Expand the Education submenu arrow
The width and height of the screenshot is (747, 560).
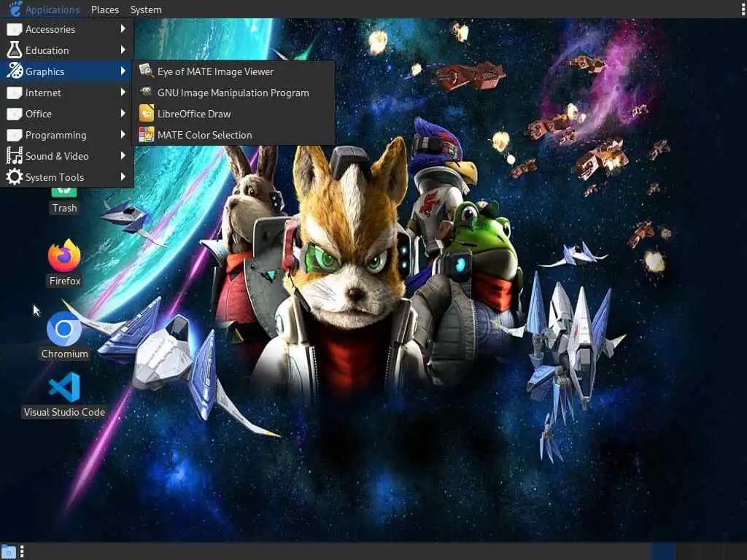click(x=123, y=50)
